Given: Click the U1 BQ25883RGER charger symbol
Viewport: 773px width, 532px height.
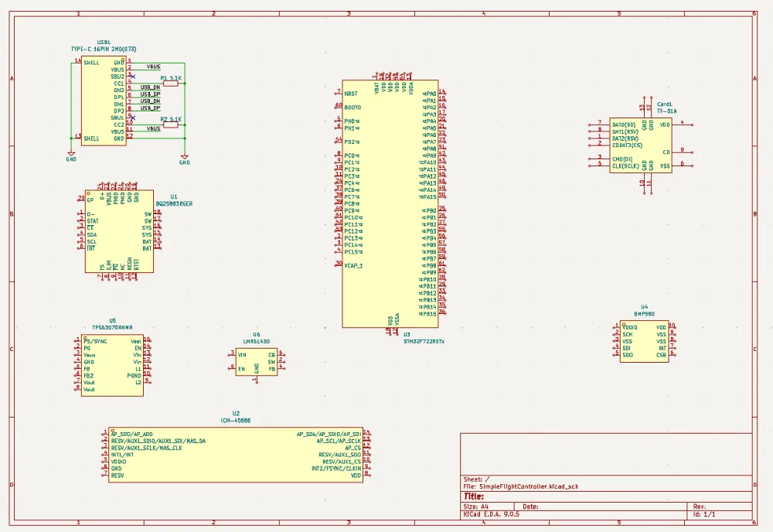Looking at the screenshot, I should coord(119,232).
